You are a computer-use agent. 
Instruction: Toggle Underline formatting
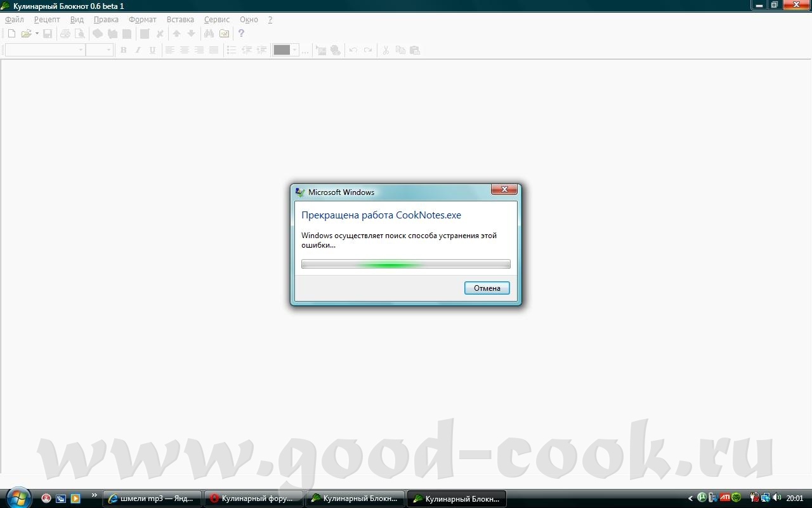[x=152, y=50]
